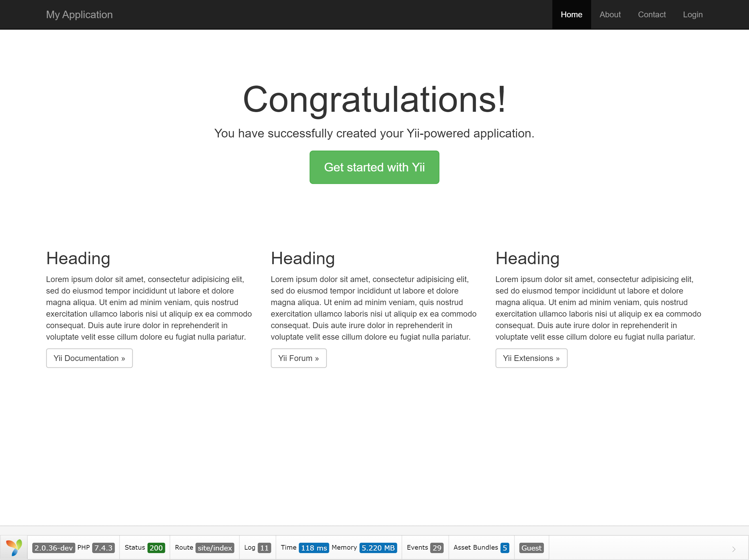Click Get started with Yii button
Image resolution: width=749 pixels, height=560 pixels.
(374, 167)
